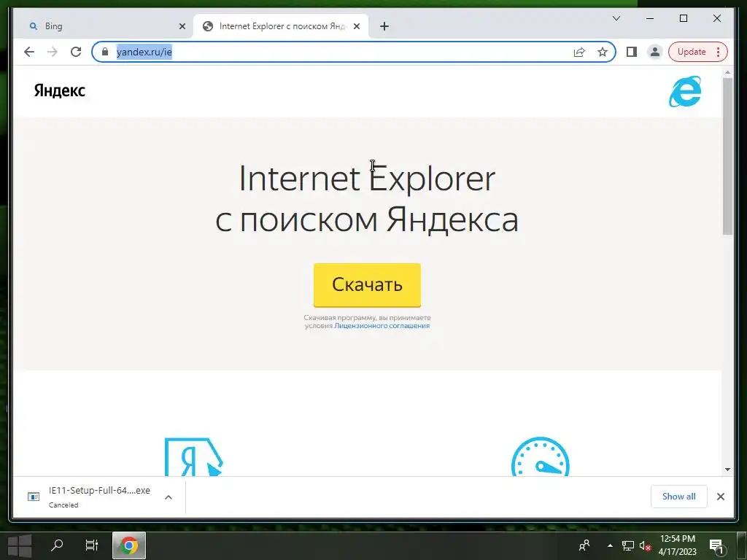Viewport: 747px width, 560px height.
Task: Open taskbar search magnifier
Action: point(57,545)
